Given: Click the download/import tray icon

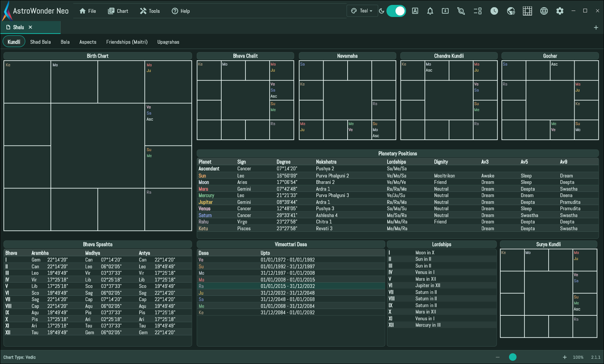Looking at the screenshot, I should (x=445, y=11).
